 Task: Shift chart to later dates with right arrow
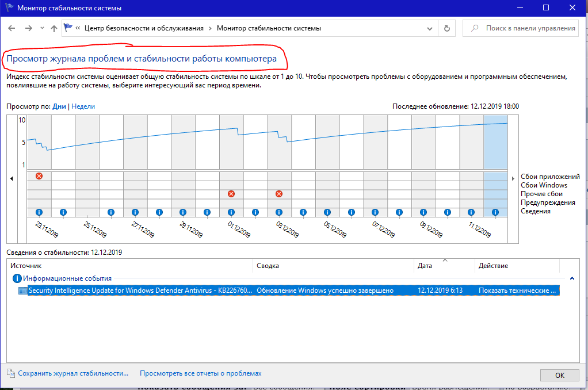coord(513,178)
